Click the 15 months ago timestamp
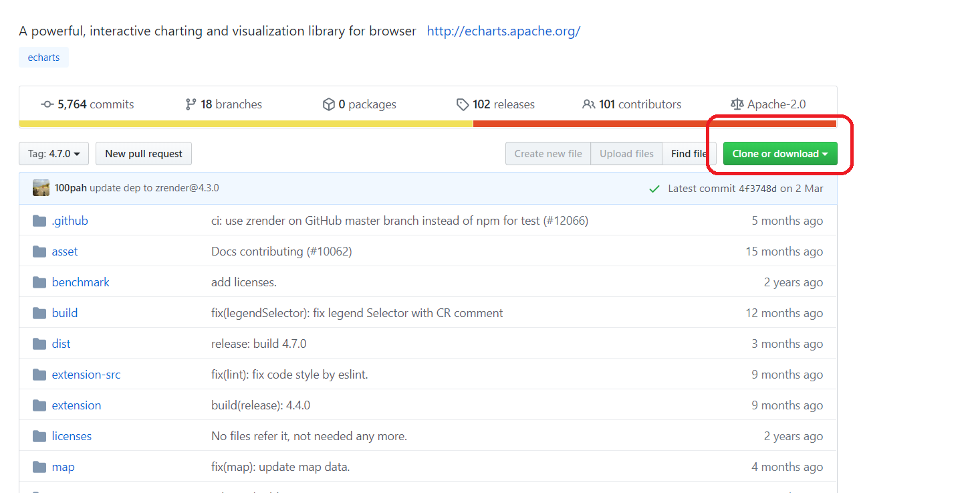 point(784,252)
